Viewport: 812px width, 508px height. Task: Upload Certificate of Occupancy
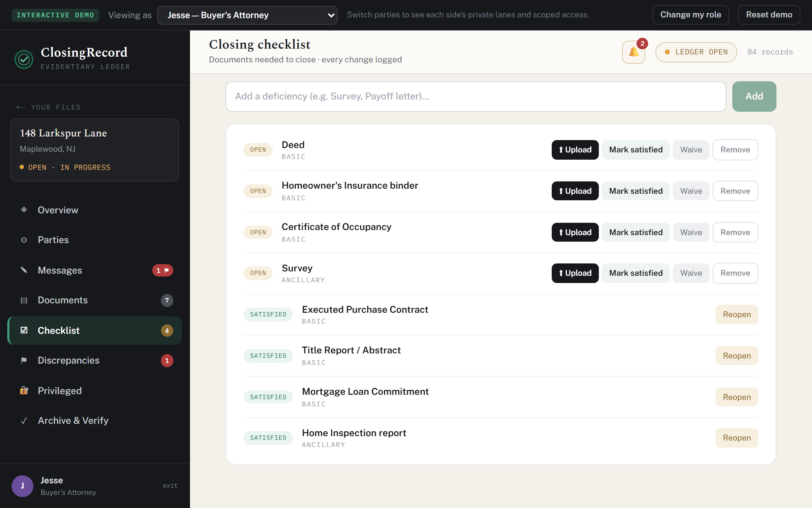[x=575, y=233]
